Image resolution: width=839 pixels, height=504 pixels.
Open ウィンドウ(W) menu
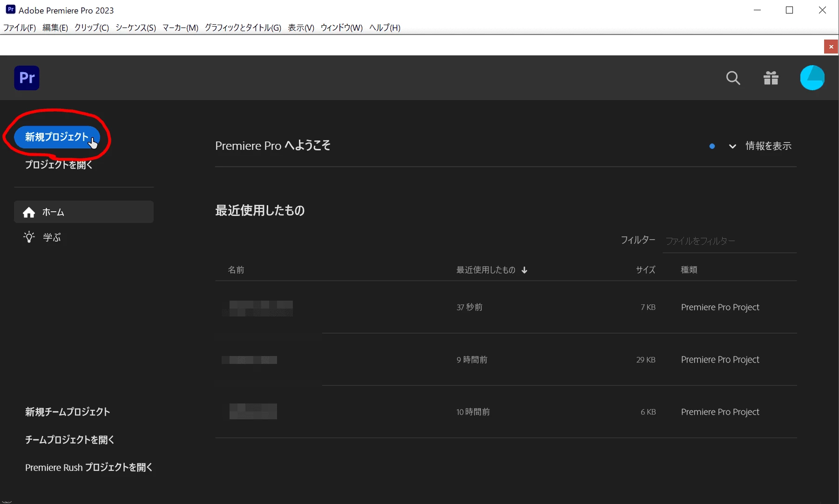coord(341,27)
